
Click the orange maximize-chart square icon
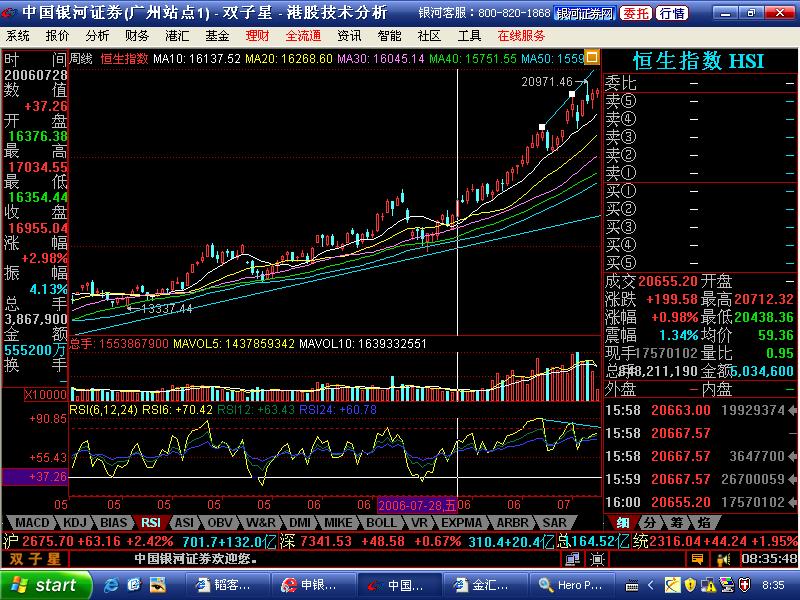(592, 57)
